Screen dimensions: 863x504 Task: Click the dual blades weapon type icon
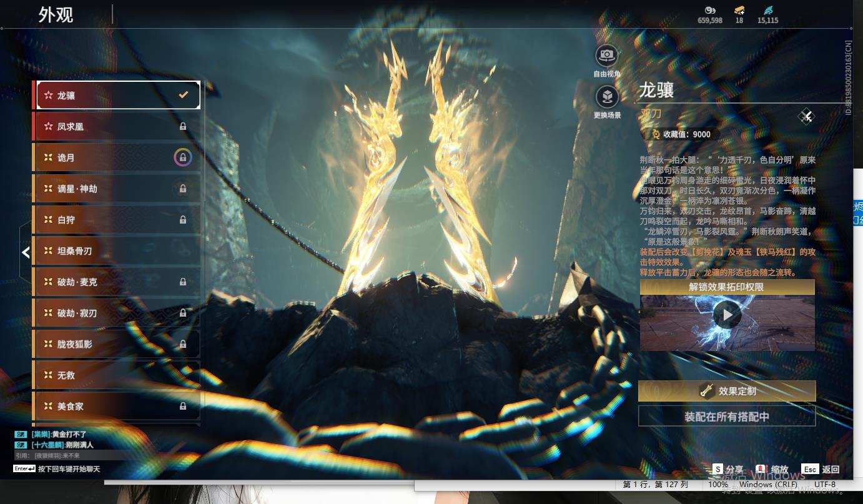pos(806,116)
